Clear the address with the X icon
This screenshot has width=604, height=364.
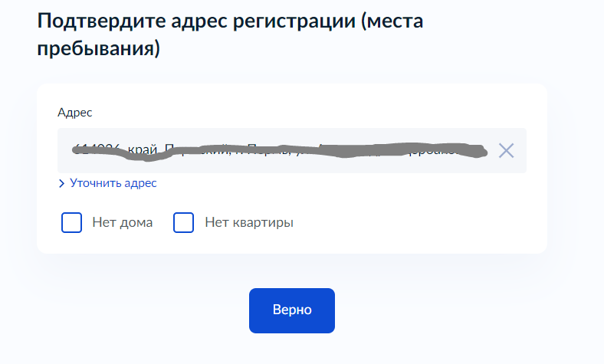[506, 150]
